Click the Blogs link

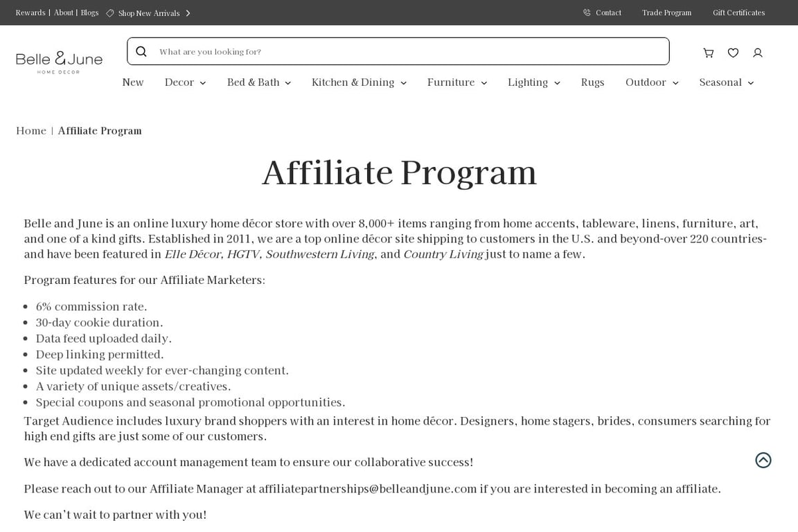[x=89, y=12]
